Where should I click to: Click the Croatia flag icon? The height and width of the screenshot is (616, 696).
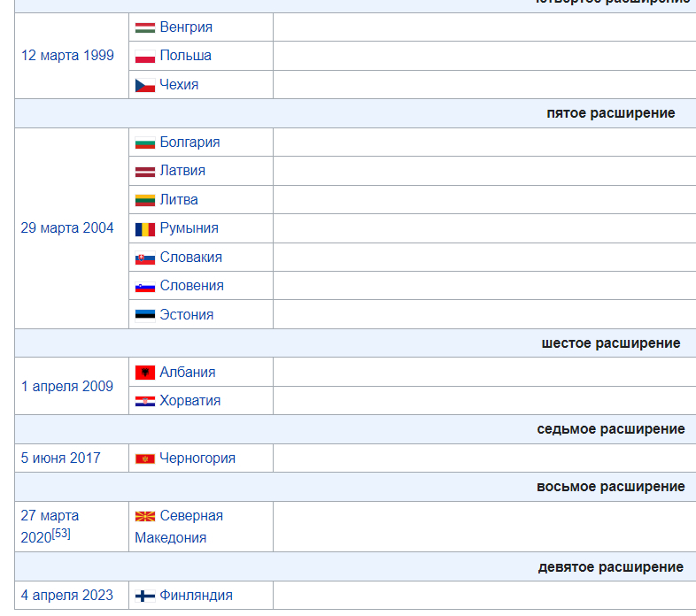coord(145,402)
